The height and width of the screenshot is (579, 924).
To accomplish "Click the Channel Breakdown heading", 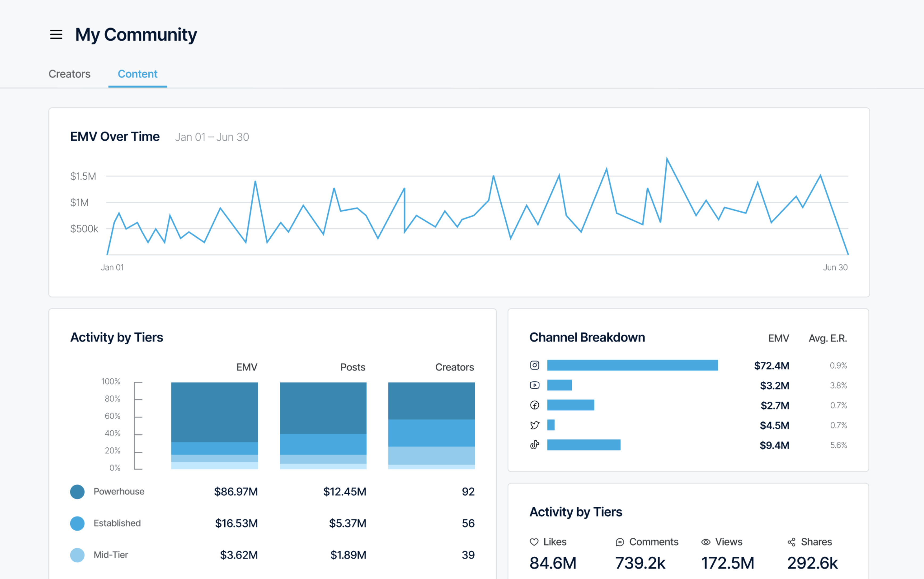I will [587, 337].
